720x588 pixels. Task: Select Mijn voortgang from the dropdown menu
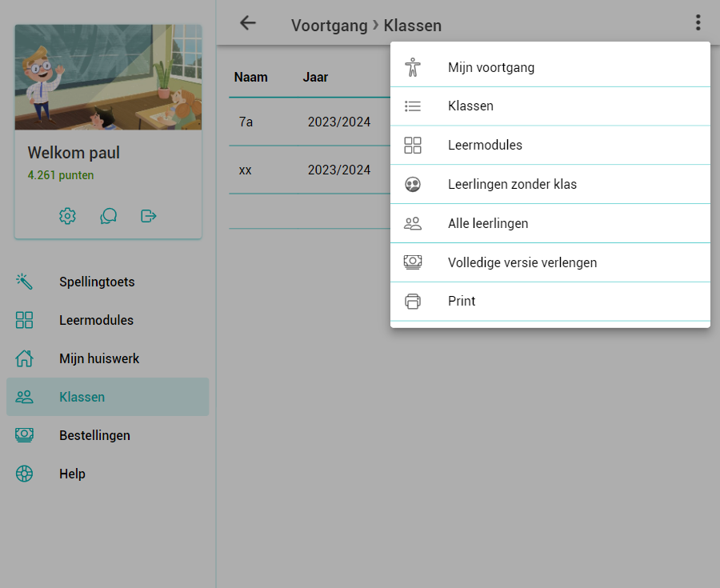[x=490, y=67]
